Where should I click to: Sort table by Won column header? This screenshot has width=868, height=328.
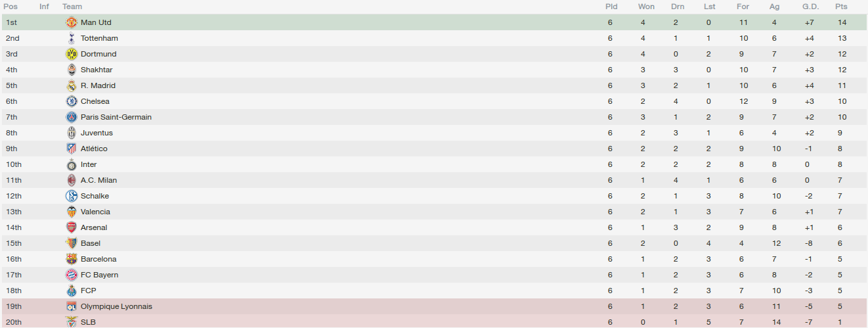coord(646,7)
